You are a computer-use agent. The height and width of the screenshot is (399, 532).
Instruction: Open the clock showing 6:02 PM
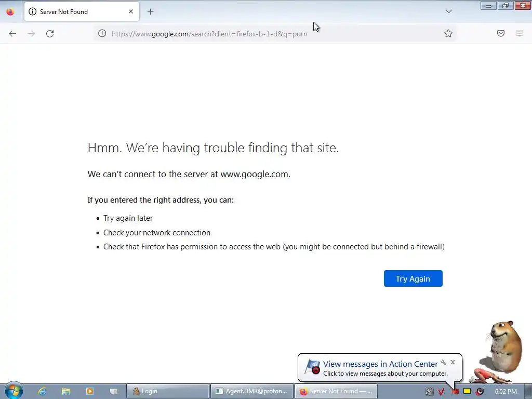coord(506,392)
